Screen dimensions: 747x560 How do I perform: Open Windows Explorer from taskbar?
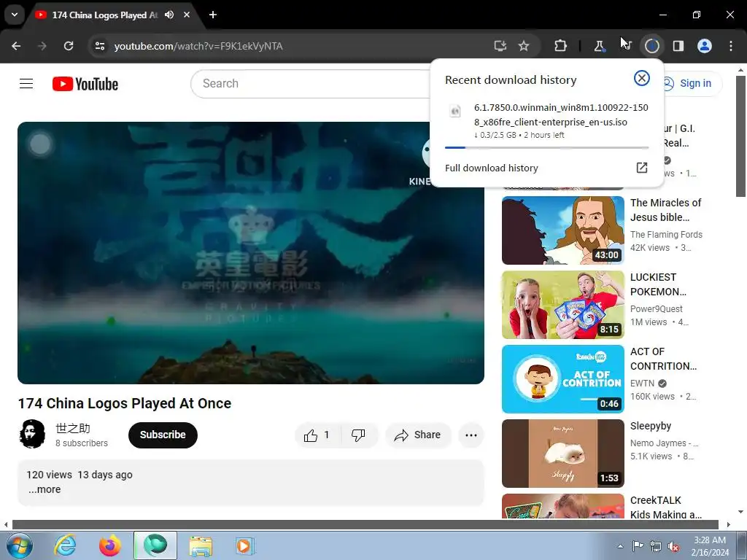point(201,545)
